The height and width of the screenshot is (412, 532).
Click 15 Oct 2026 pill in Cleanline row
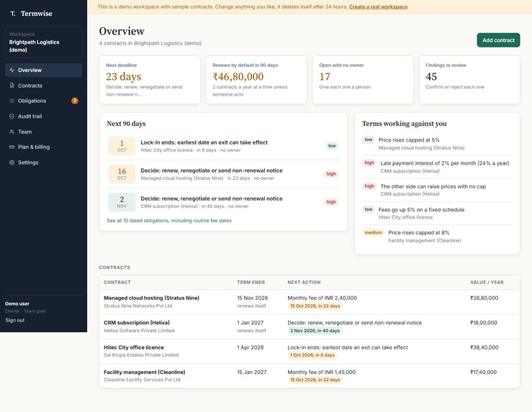315,380
